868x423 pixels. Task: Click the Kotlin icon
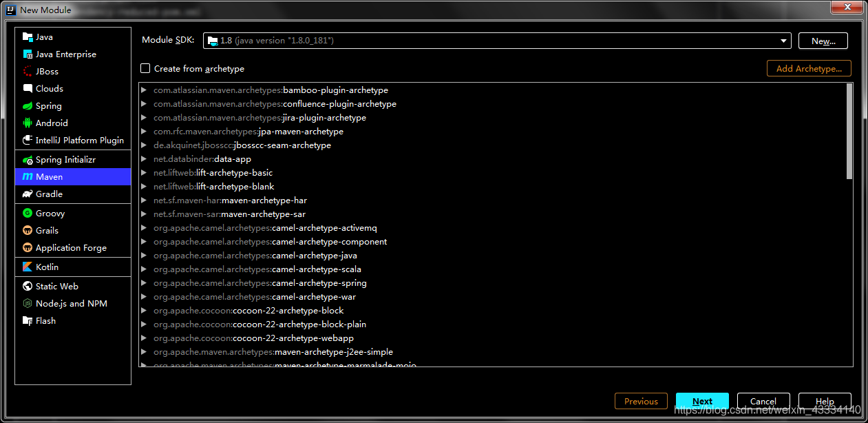click(x=28, y=267)
